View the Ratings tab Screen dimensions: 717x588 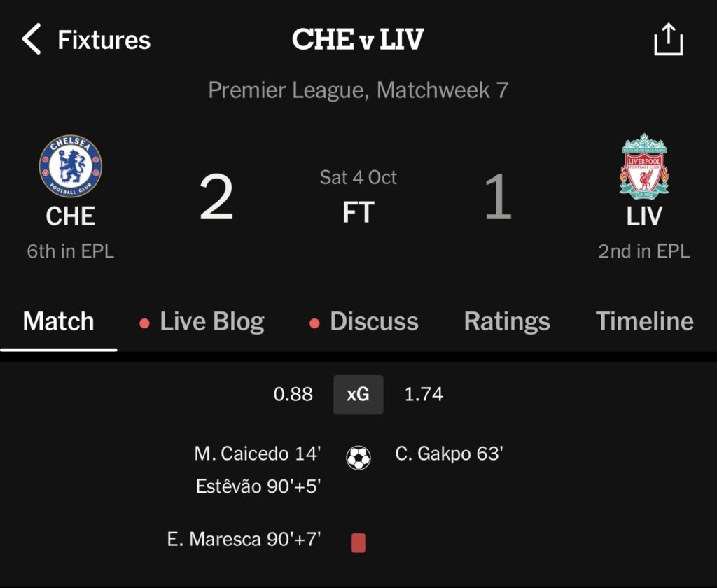click(x=507, y=321)
